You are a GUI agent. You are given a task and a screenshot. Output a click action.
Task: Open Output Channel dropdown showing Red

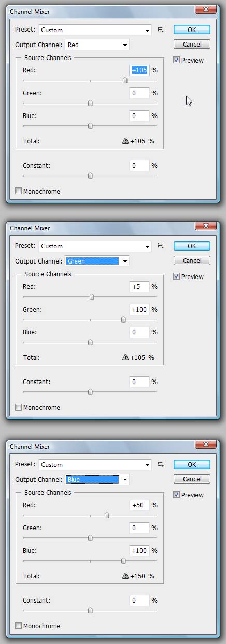[97, 45]
